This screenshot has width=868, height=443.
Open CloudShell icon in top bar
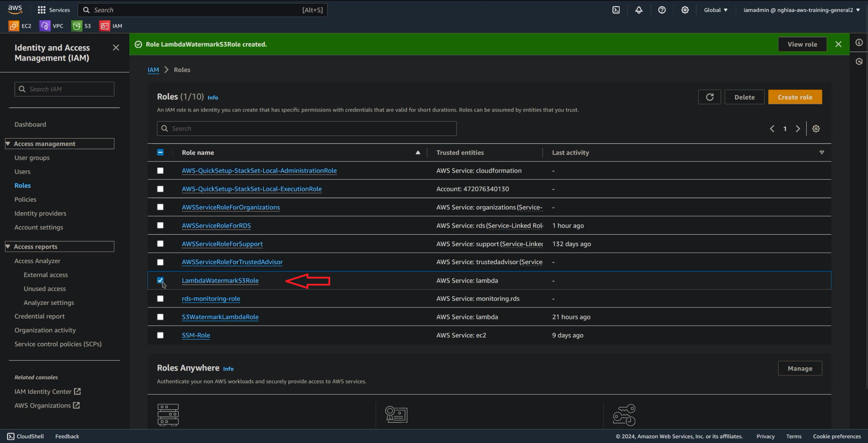click(x=616, y=10)
